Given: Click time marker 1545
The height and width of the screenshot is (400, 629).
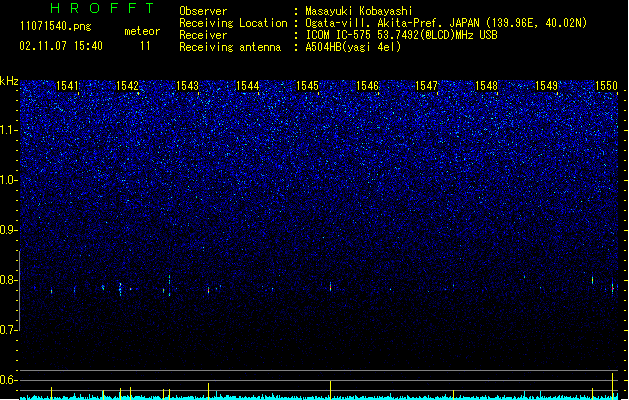Looking at the screenshot, I should click(x=307, y=85).
